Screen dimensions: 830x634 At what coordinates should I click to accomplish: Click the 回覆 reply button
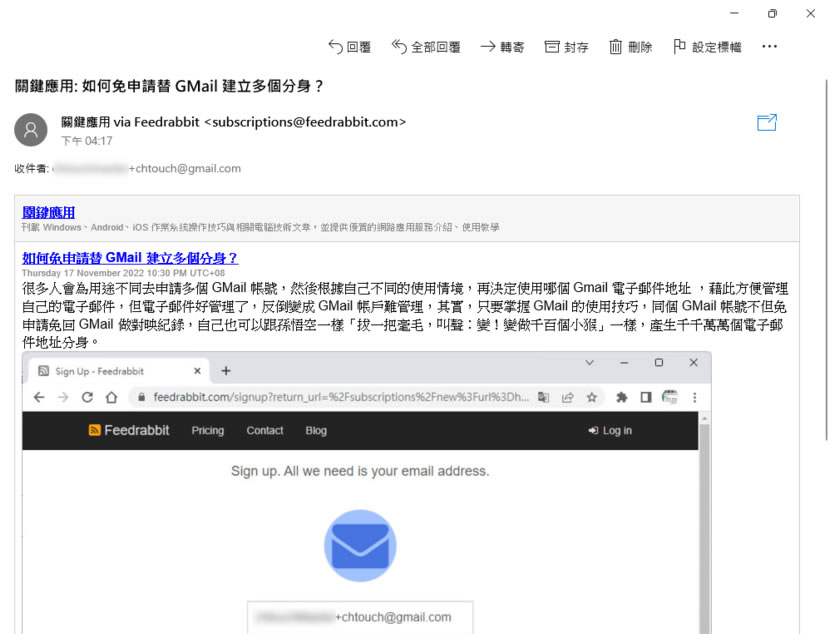[349, 47]
